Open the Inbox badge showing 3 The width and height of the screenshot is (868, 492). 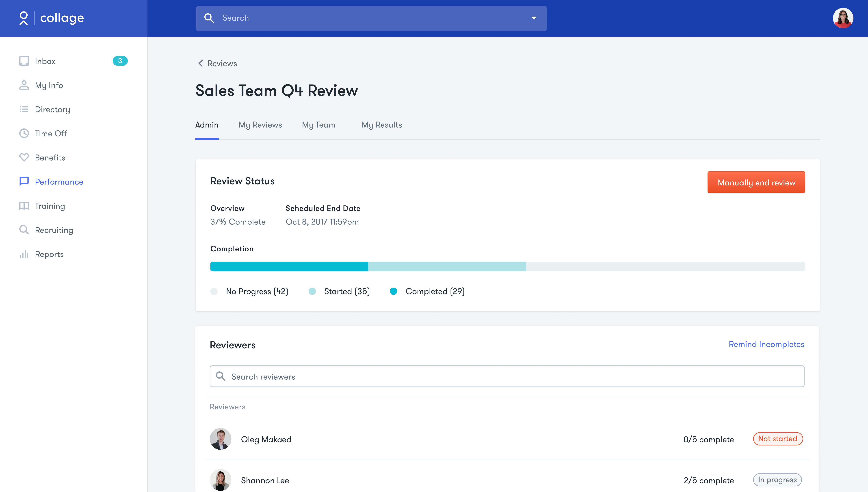tap(120, 61)
